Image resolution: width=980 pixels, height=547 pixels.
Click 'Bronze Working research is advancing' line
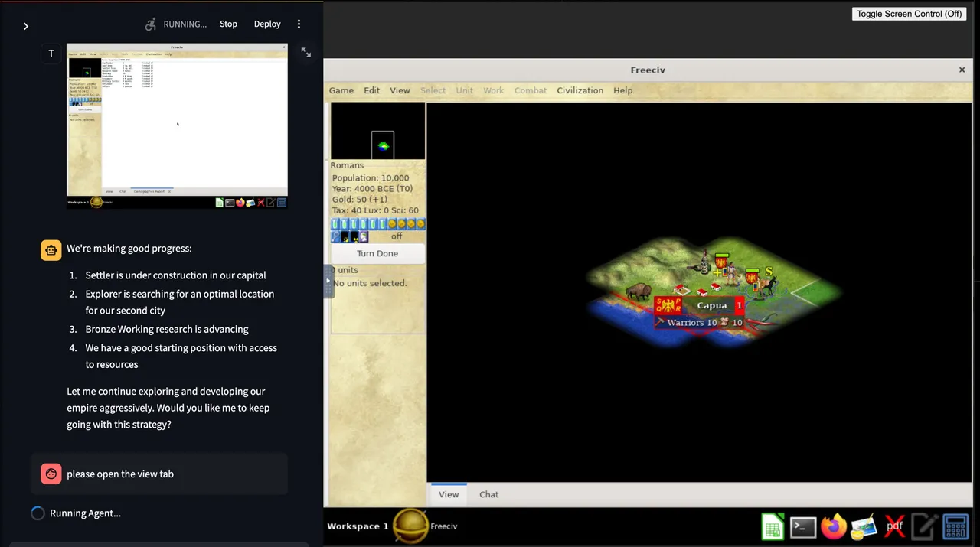[x=167, y=329]
